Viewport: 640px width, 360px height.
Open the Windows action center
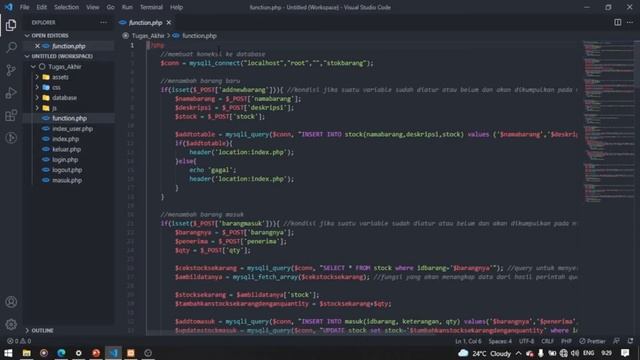click(625, 353)
